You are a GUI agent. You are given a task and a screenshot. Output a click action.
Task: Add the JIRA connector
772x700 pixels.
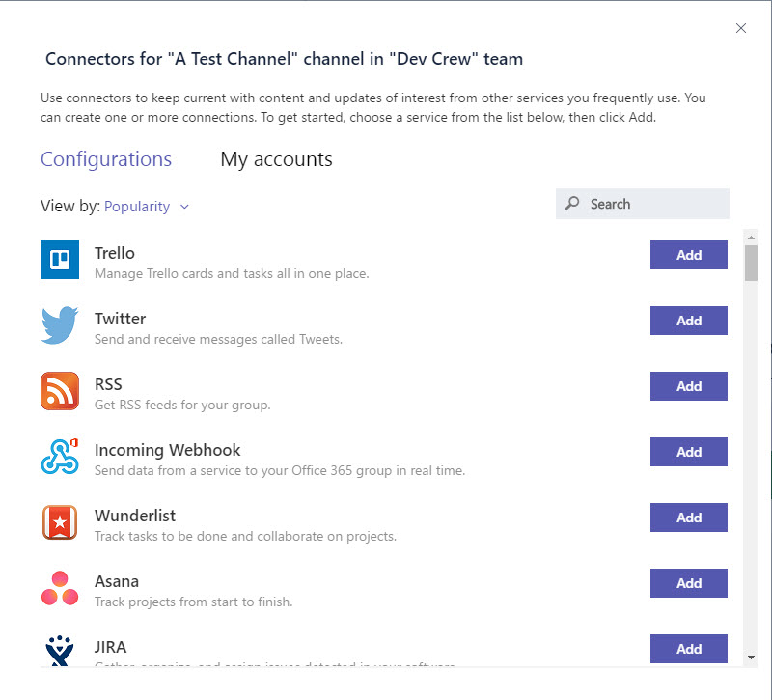tap(688, 649)
